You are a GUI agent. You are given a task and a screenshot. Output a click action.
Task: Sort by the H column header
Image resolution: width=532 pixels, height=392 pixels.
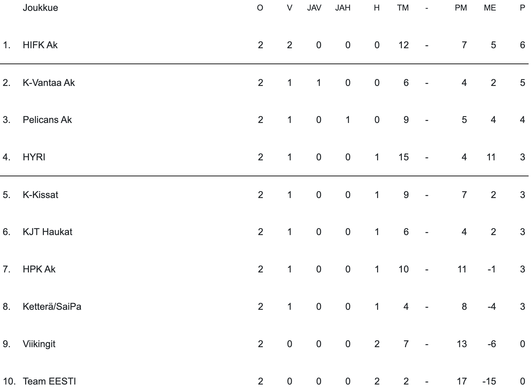(376, 8)
